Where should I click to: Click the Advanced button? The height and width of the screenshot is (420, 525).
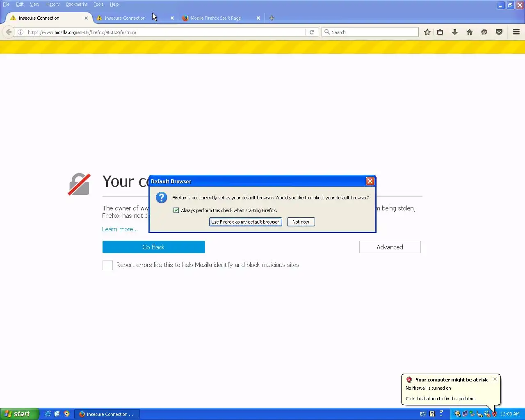390,247
